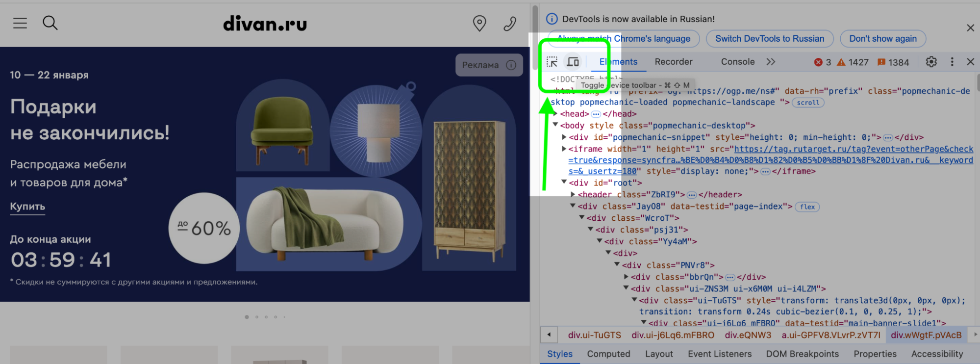Screen dimensions: 980x364
Task: Select div.ui-TuGTS breadcrumb
Action: 594,336
